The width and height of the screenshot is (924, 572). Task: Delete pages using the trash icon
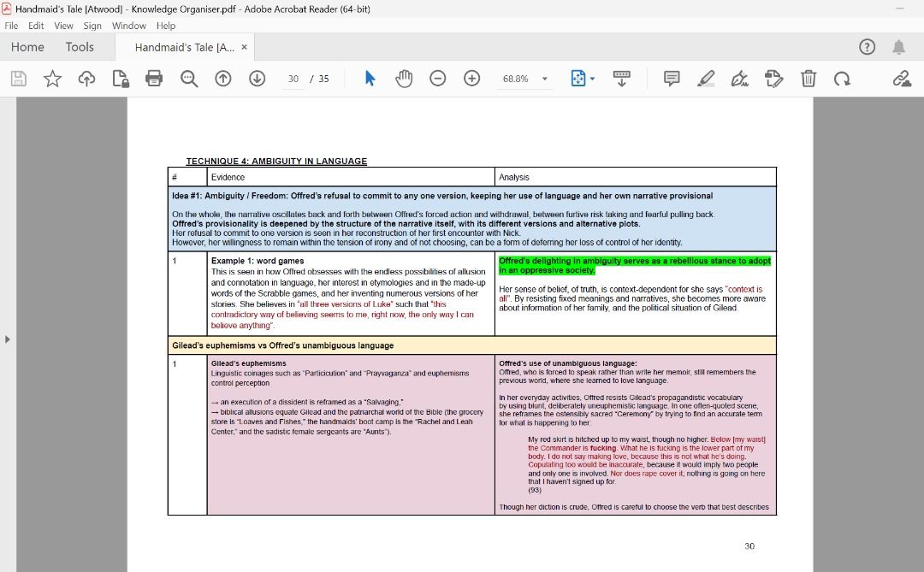808,78
